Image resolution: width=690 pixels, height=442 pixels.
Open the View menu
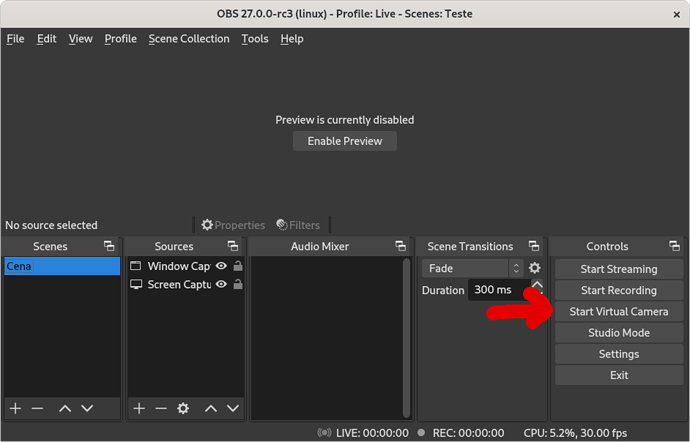81,39
